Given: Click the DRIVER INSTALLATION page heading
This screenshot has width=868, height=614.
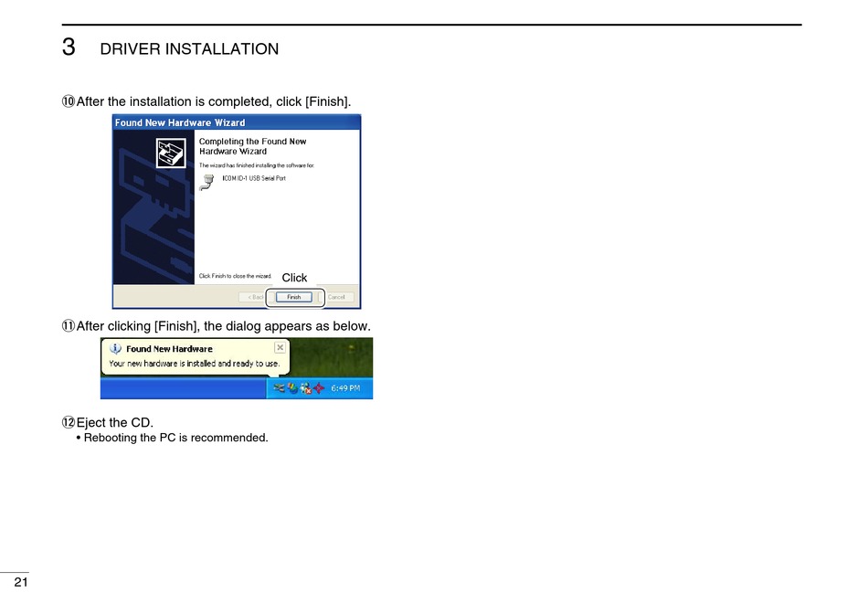Looking at the screenshot, I should (x=189, y=49).
